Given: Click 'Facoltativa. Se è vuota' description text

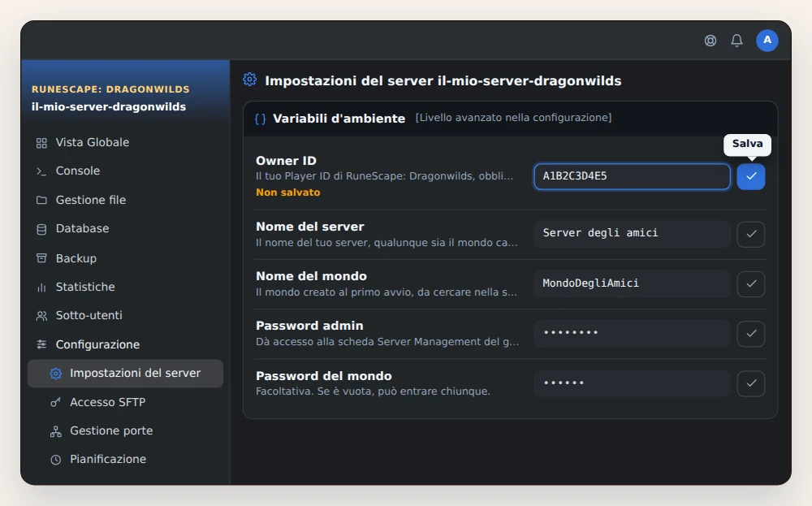Looking at the screenshot, I should pyautogui.click(x=373, y=391).
